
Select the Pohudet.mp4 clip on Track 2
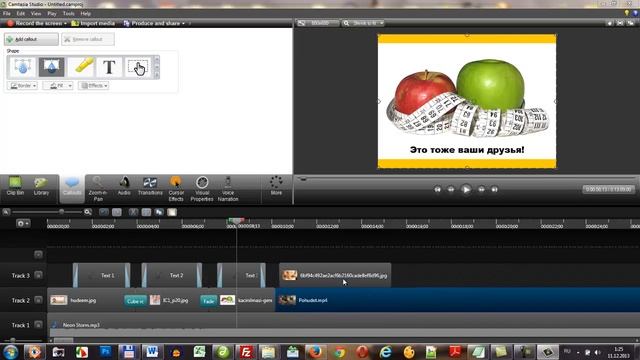pyautogui.click(x=458, y=300)
